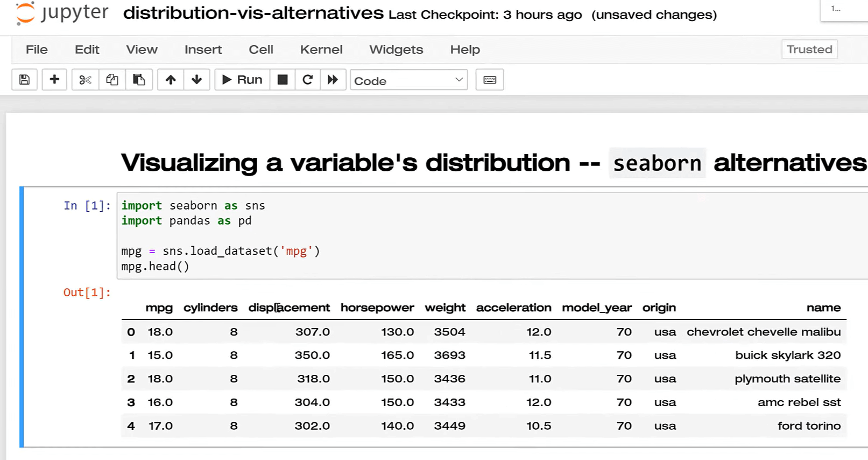Open the cell type Code dropdown
This screenshot has height=460, width=868.
point(409,80)
